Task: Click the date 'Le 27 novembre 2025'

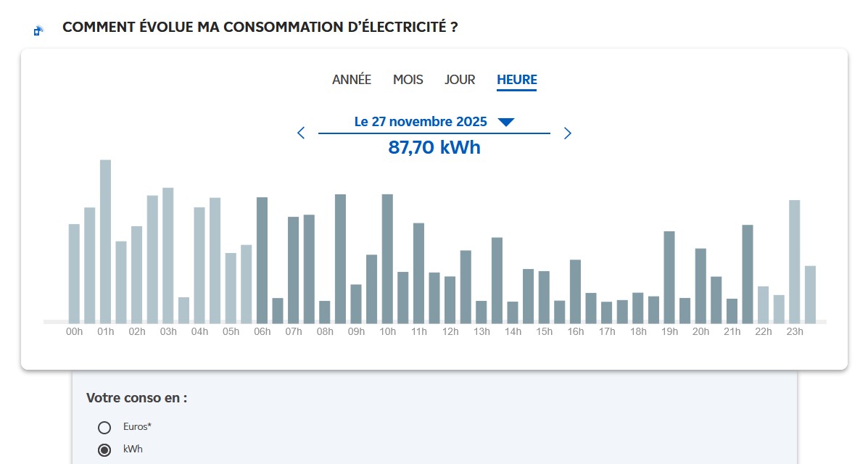Action: (x=421, y=122)
